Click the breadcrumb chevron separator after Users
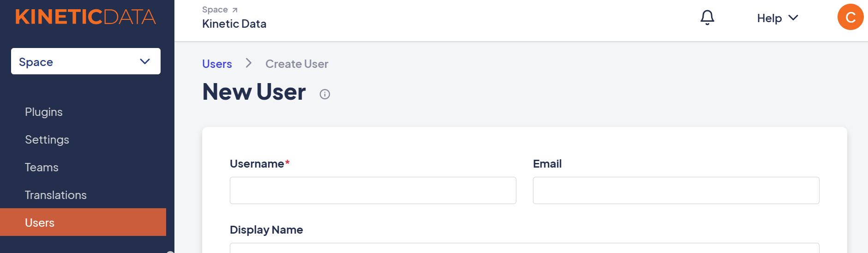868x253 pixels. click(x=249, y=63)
